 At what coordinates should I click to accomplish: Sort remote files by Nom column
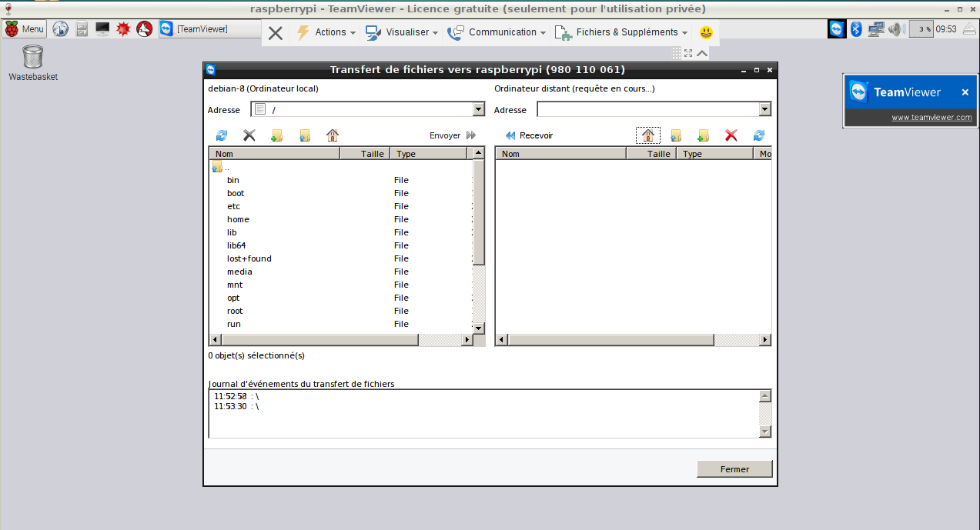click(x=561, y=154)
